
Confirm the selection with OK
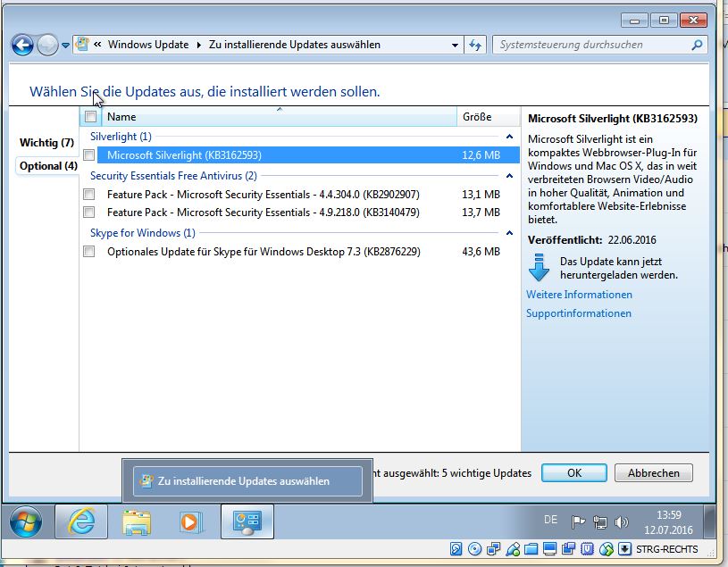coord(573,473)
